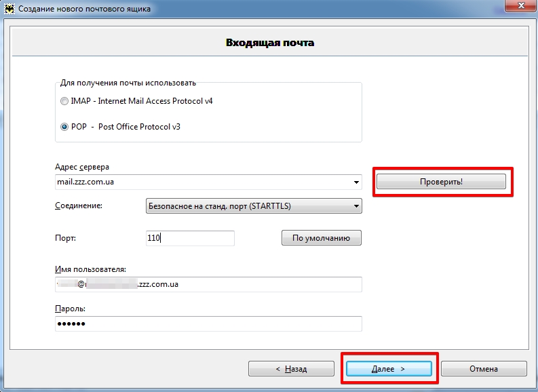Go to next step with Далее
The image size is (538, 392).
pyautogui.click(x=389, y=369)
